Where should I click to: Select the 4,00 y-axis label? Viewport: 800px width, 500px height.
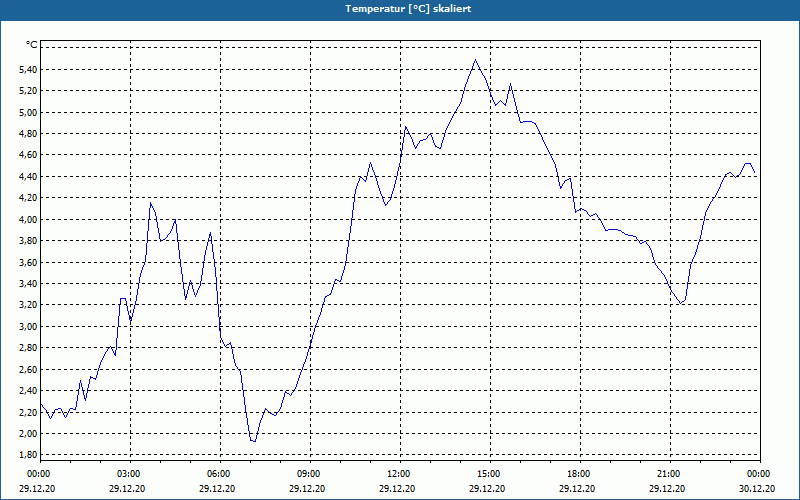click(28, 219)
